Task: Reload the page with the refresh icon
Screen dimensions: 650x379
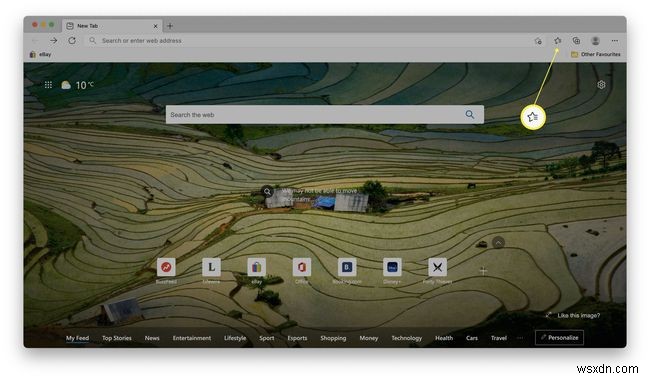Action: click(x=72, y=41)
